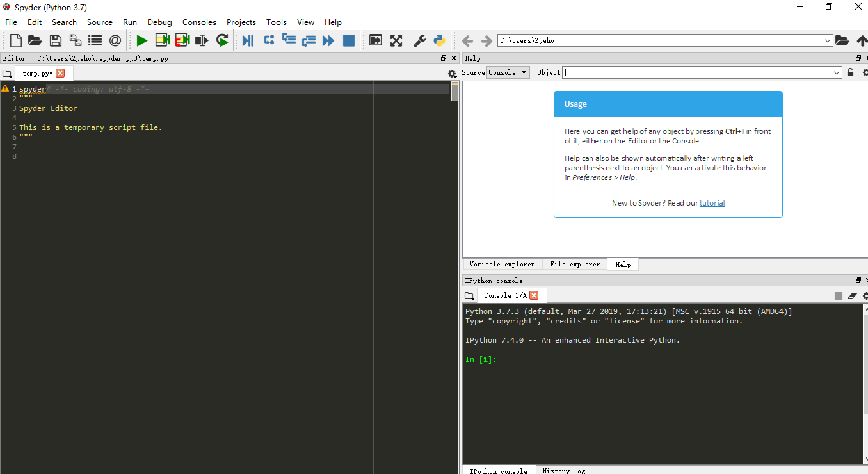
Task: Run selection or current line
Action: pyautogui.click(x=202, y=41)
